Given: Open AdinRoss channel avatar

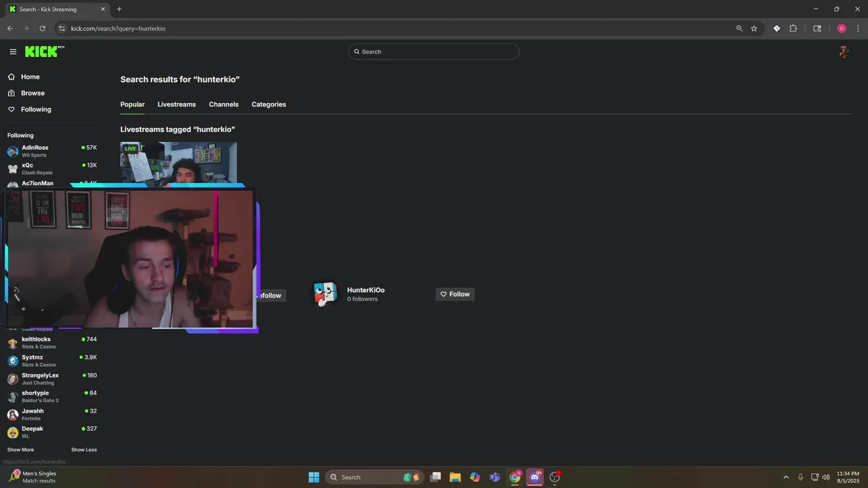Looking at the screenshot, I should pyautogui.click(x=13, y=151).
